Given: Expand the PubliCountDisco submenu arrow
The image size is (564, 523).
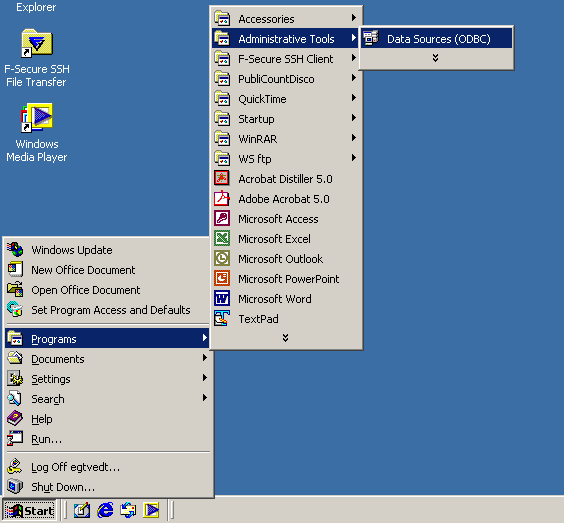Looking at the screenshot, I should coord(354,78).
